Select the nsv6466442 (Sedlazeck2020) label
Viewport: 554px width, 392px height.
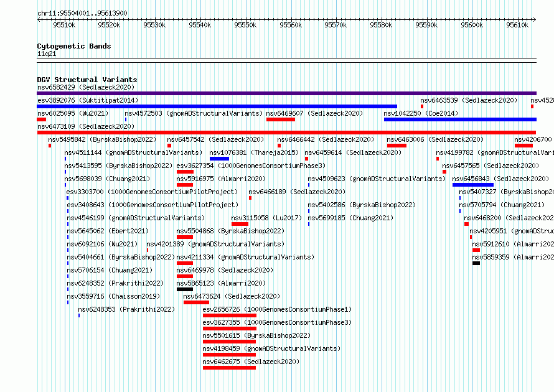(x=326, y=139)
